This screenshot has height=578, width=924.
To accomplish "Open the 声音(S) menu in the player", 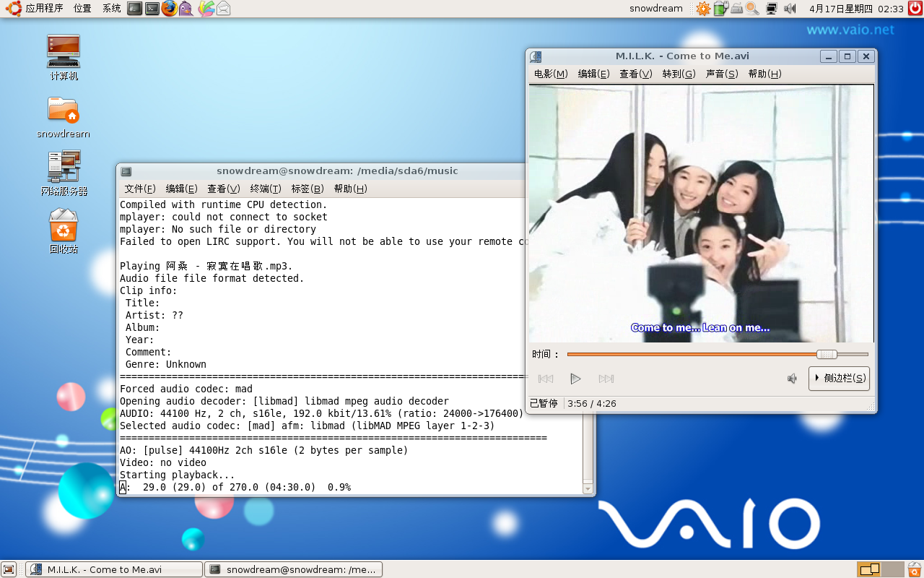I will pos(722,74).
